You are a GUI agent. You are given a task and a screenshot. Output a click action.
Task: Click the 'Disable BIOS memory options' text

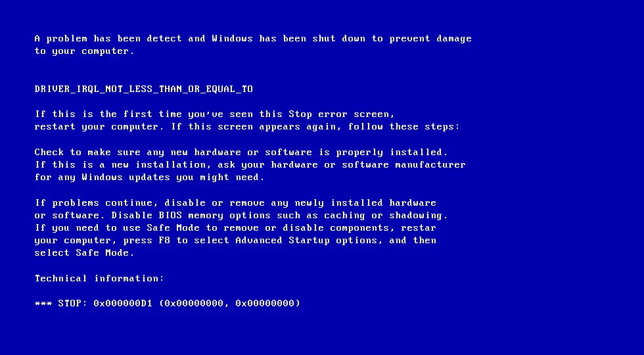191,216
